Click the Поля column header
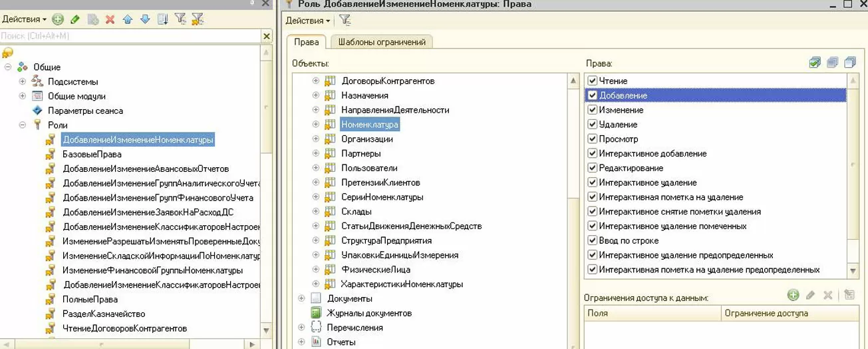The width and height of the screenshot is (868, 349). (652, 313)
